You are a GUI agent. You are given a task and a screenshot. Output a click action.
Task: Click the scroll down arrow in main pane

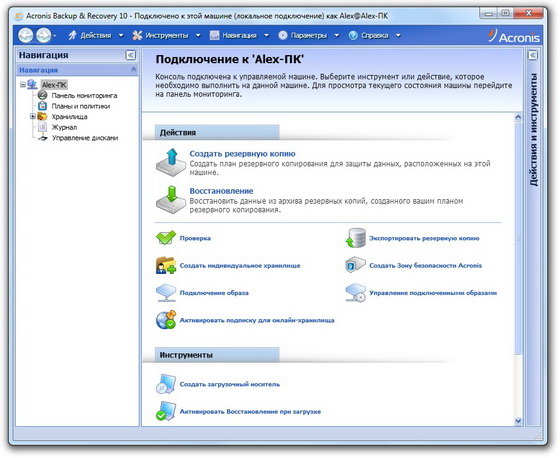[x=518, y=421]
